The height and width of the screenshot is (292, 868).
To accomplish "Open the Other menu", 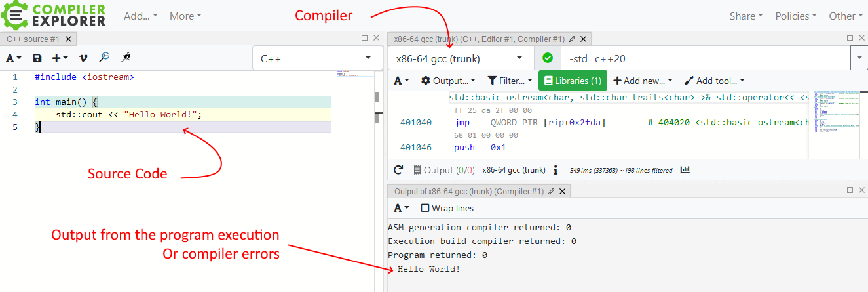I will coord(846,16).
